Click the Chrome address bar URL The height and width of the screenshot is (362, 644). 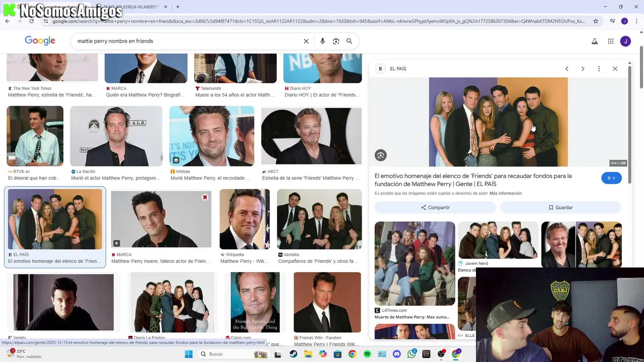point(319,21)
